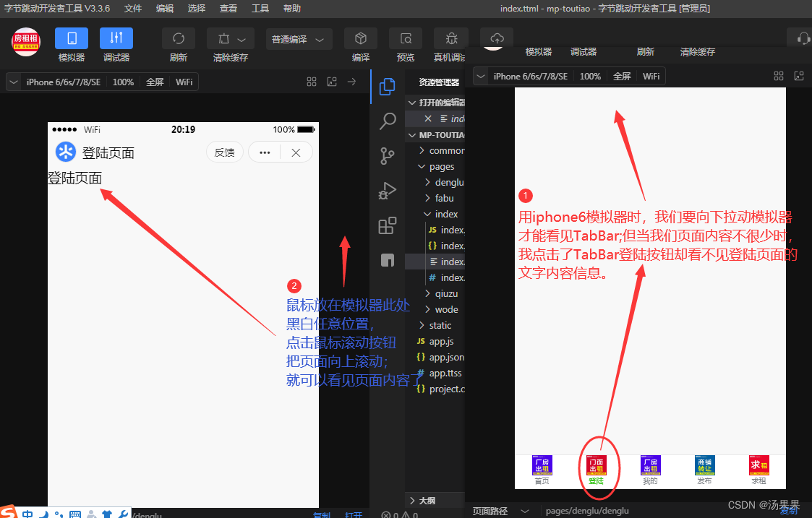Expand the 大纲 outline section
This screenshot has height=518, width=812.
coord(435,501)
